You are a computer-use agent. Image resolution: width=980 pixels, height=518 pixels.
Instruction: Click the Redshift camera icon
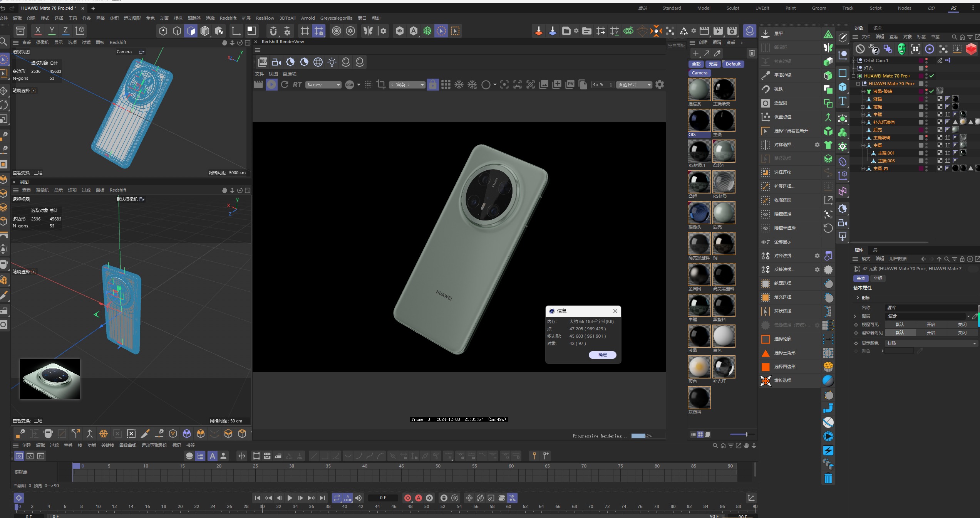click(276, 62)
